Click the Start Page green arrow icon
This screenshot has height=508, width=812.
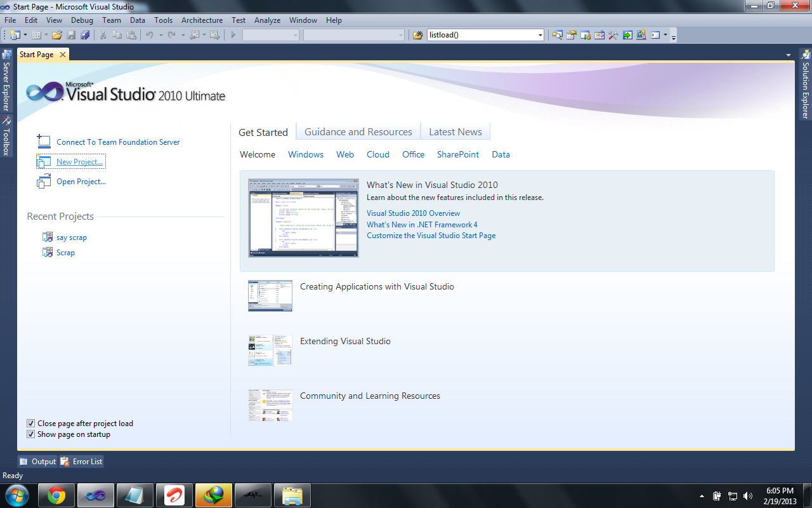(627, 35)
